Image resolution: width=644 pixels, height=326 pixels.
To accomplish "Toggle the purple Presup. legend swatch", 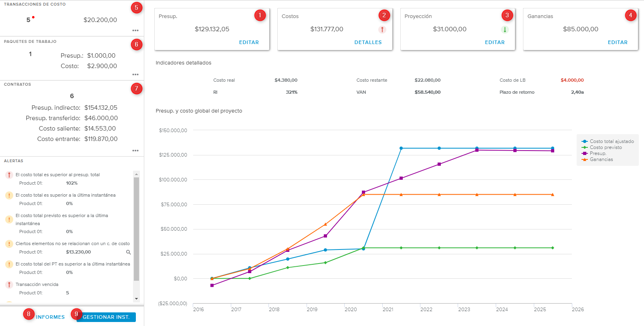I will coord(585,153).
